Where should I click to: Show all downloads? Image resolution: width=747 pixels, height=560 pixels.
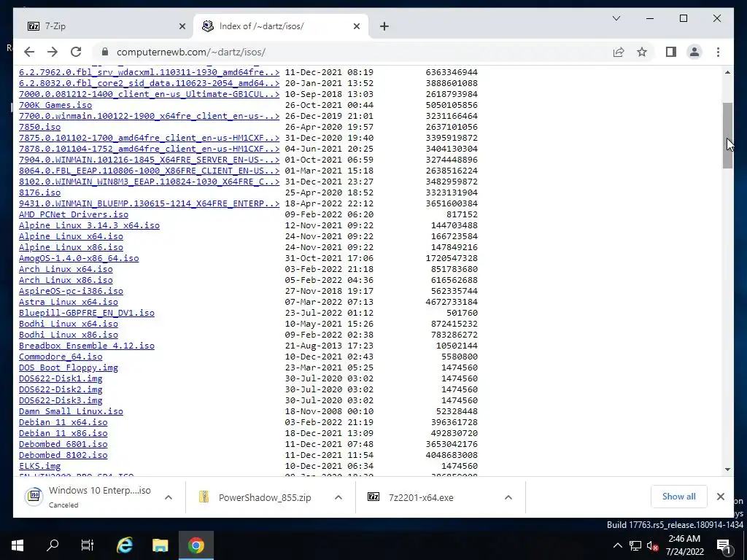[679, 497]
